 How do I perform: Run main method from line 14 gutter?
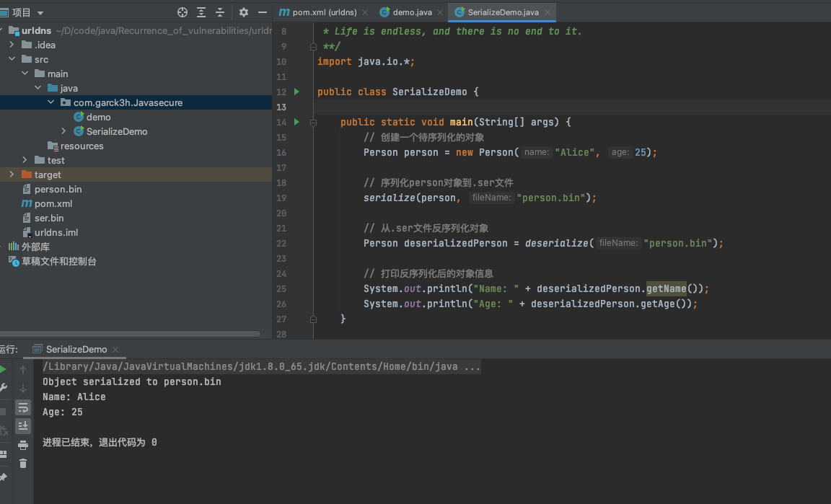(x=296, y=122)
